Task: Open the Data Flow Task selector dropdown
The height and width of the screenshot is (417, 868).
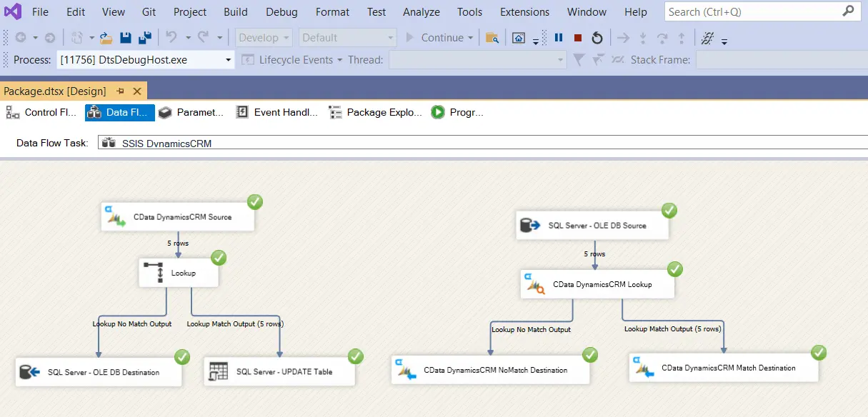Action: click(483, 143)
